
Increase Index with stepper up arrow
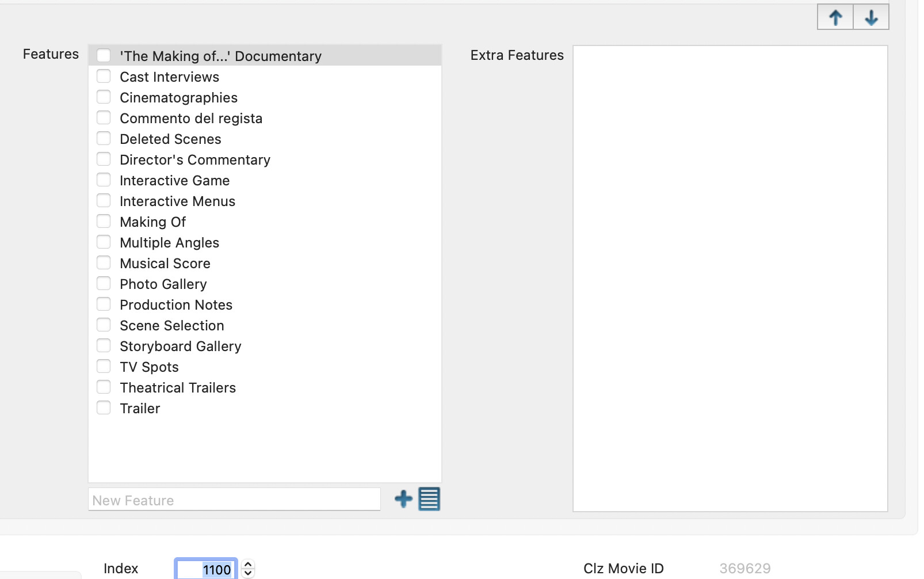tap(248, 565)
